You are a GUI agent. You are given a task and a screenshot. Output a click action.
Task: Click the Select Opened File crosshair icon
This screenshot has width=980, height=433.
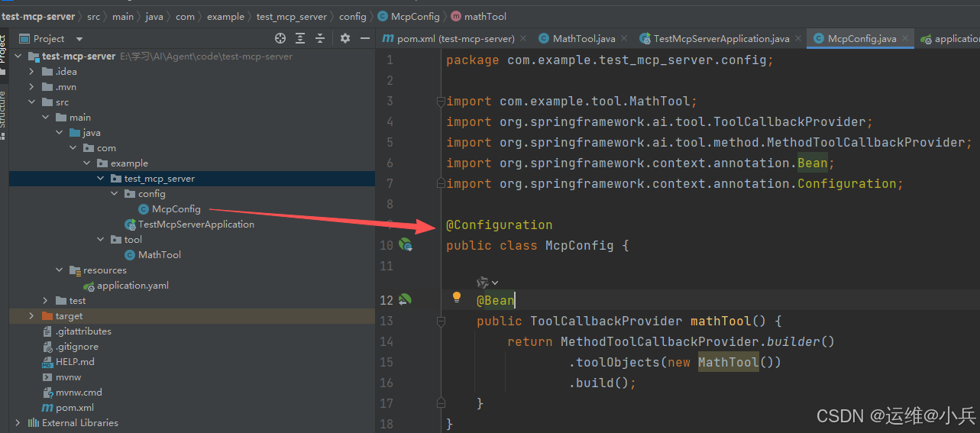point(280,38)
